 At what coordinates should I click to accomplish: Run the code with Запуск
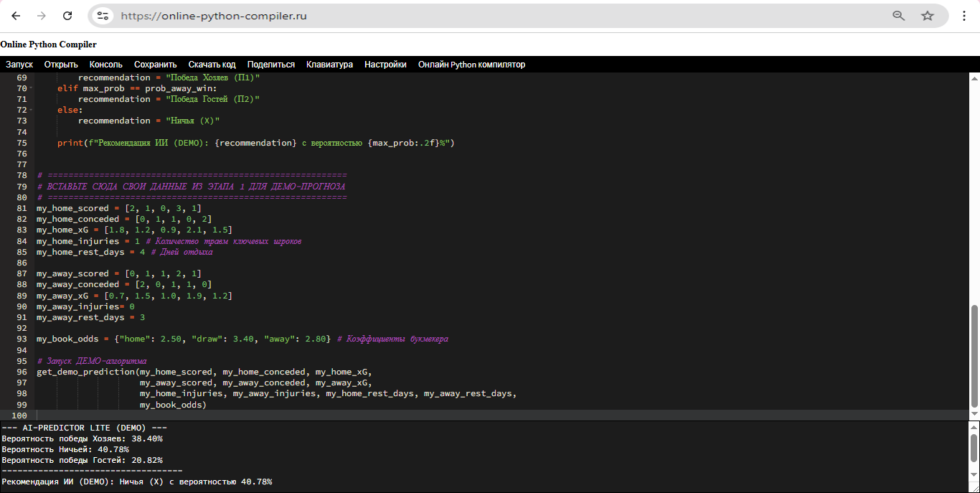click(19, 65)
